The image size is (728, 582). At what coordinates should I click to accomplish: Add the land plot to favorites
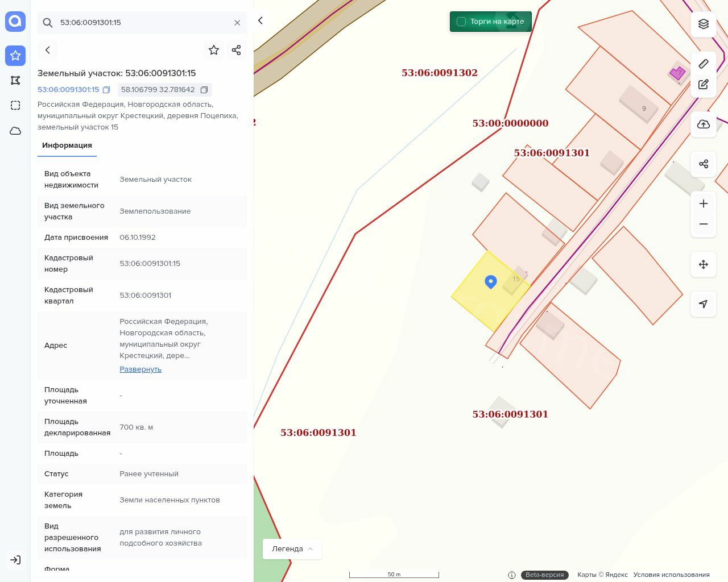pyautogui.click(x=214, y=50)
